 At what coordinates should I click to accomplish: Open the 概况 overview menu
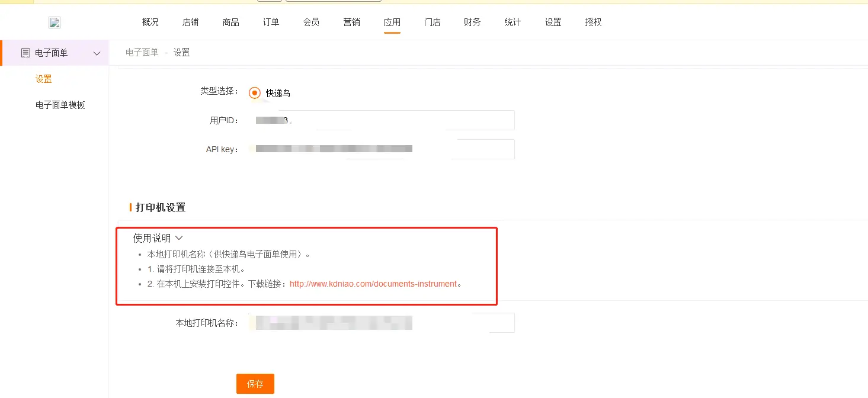150,23
